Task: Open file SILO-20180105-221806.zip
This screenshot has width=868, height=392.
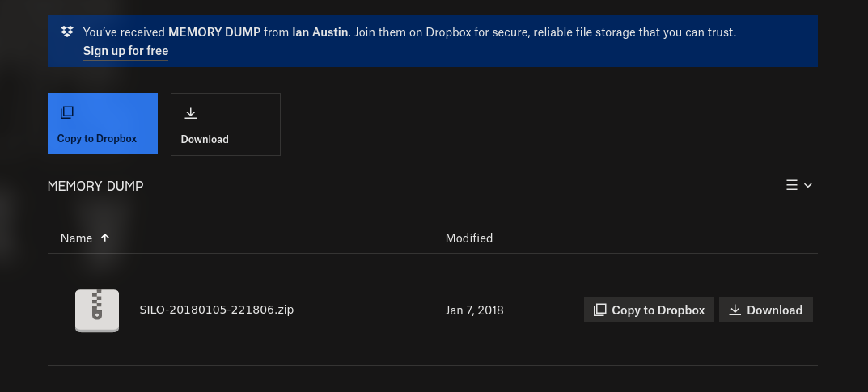Action: click(x=217, y=310)
